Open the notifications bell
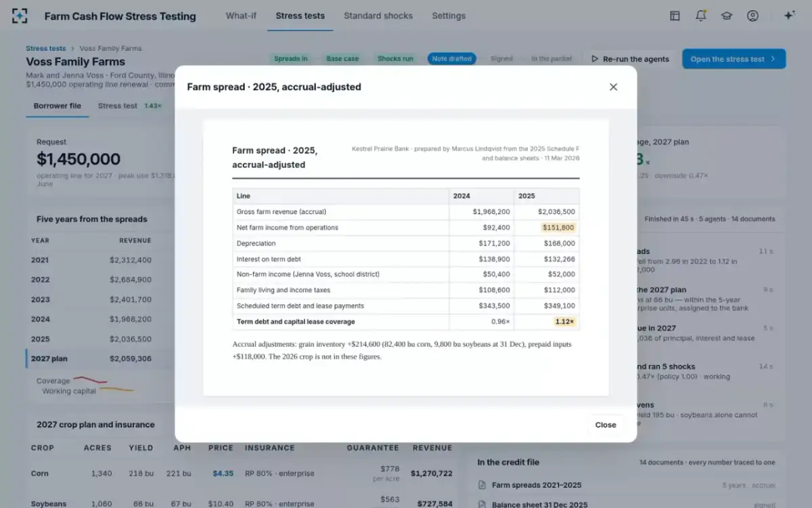 [701, 16]
